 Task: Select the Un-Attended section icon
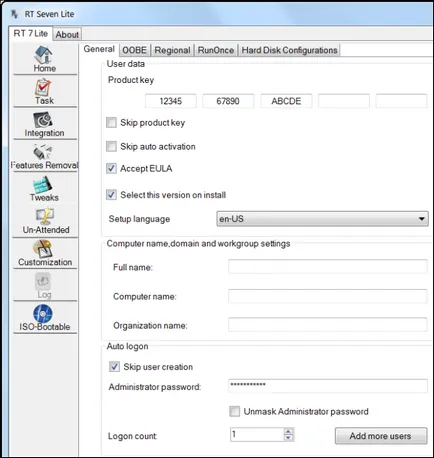click(45, 216)
